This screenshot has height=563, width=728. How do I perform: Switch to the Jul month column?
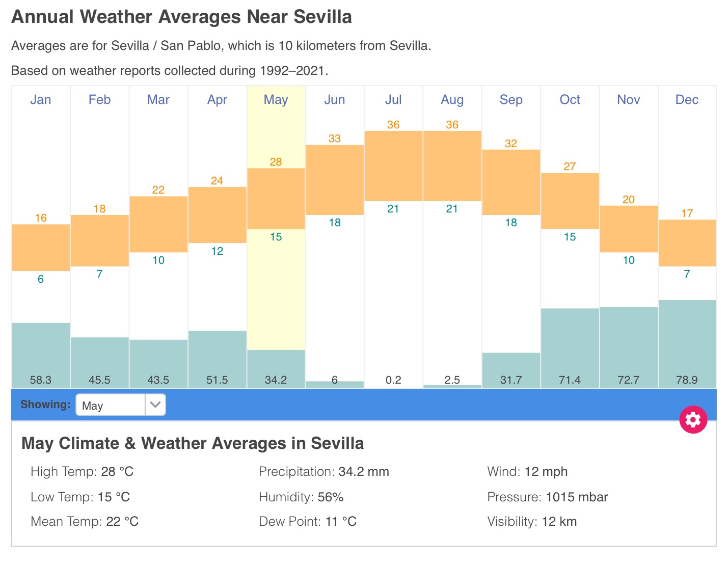[393, 99]
